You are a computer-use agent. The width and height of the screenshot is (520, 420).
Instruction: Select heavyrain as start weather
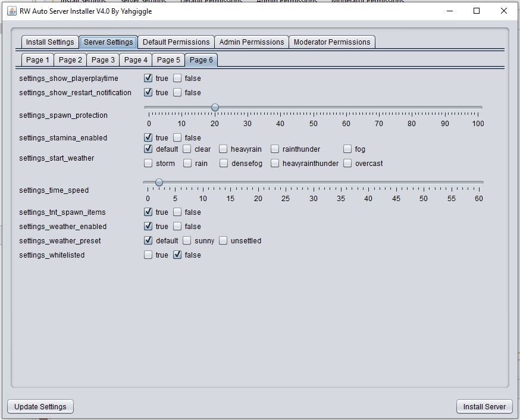click(224, 149)
